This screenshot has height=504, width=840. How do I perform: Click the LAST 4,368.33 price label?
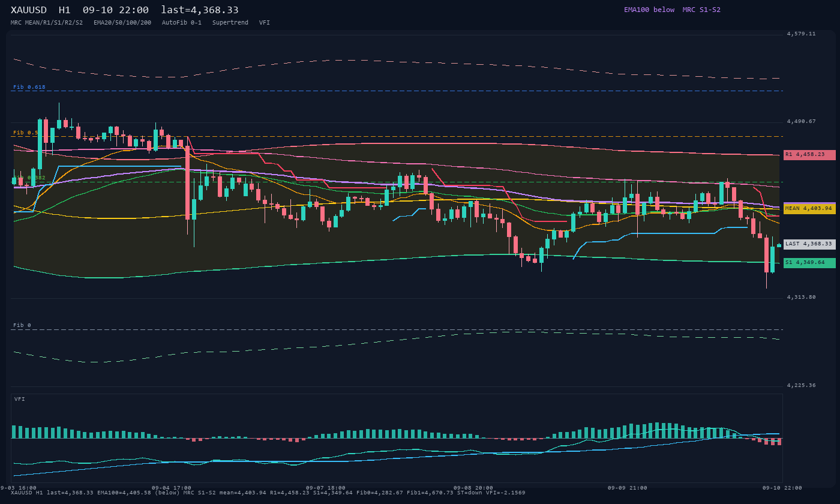[x=809, y=244]
